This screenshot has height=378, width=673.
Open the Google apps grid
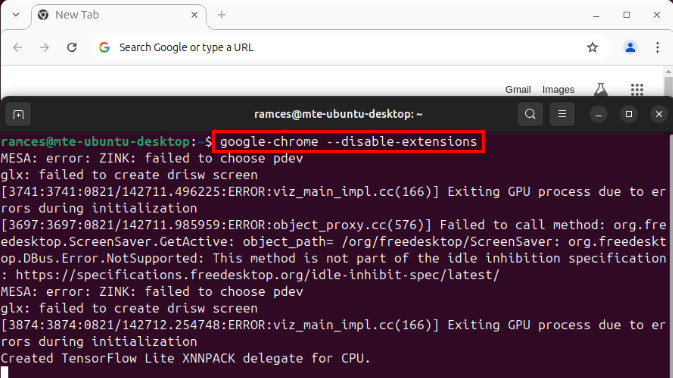pos(637,90)
